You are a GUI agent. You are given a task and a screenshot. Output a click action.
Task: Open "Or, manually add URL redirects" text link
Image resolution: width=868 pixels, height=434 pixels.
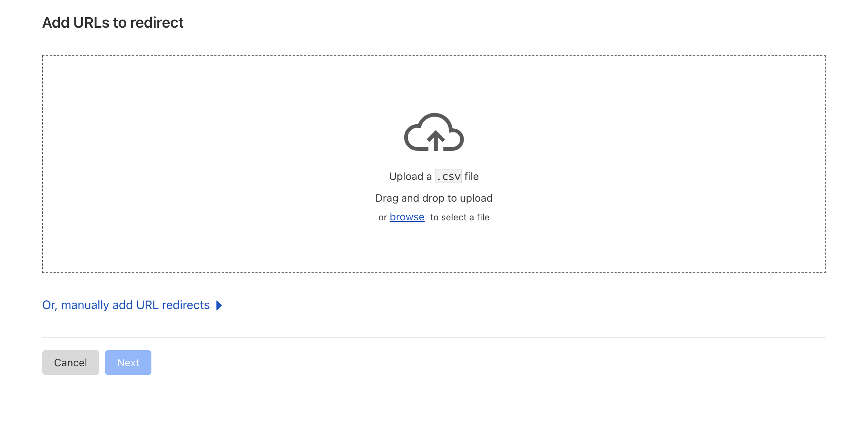point(126,305)
